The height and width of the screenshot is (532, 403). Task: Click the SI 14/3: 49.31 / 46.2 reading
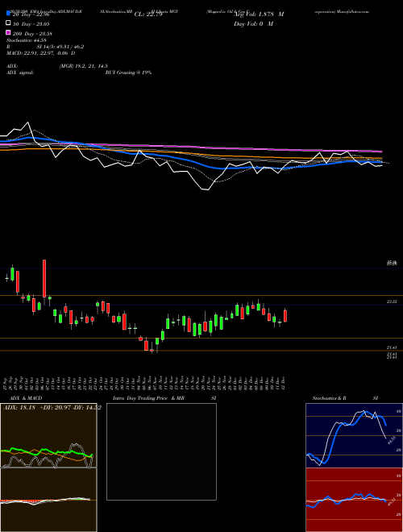(x=60, y=47)
